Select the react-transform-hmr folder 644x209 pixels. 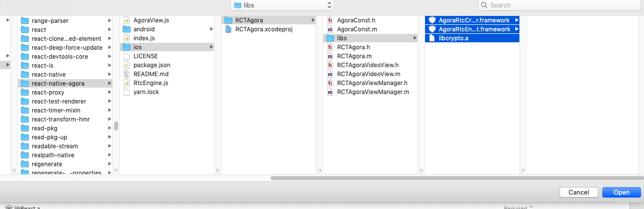(65, 119)
